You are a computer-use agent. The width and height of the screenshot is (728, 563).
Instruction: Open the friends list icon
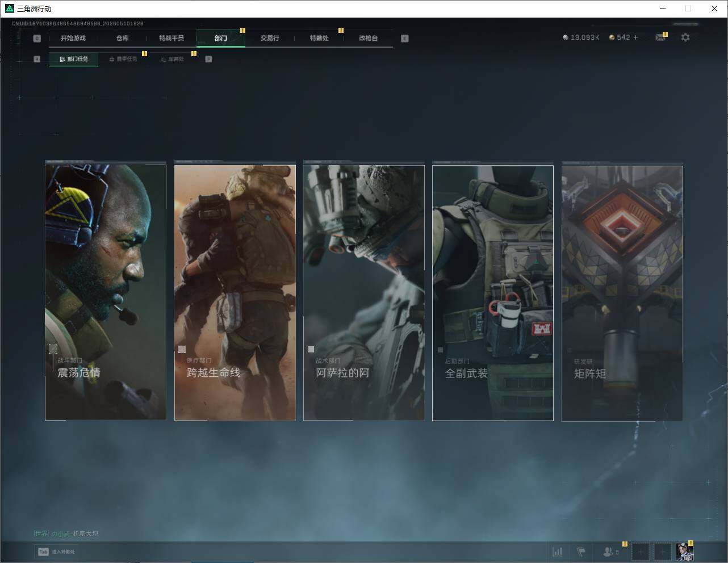(x=608, y=552)
